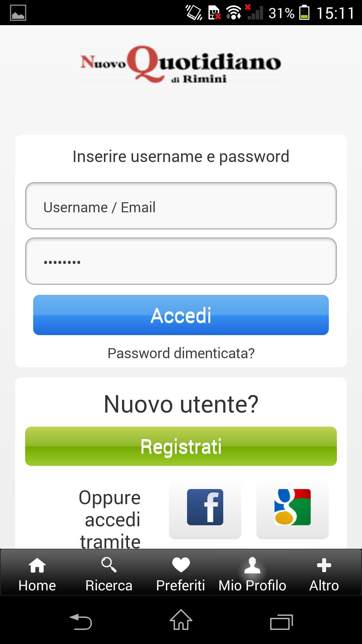The width and height of the screenshot is (362, 644).
Task: Tap the screen rotation status icon
Action: point(194,13)
